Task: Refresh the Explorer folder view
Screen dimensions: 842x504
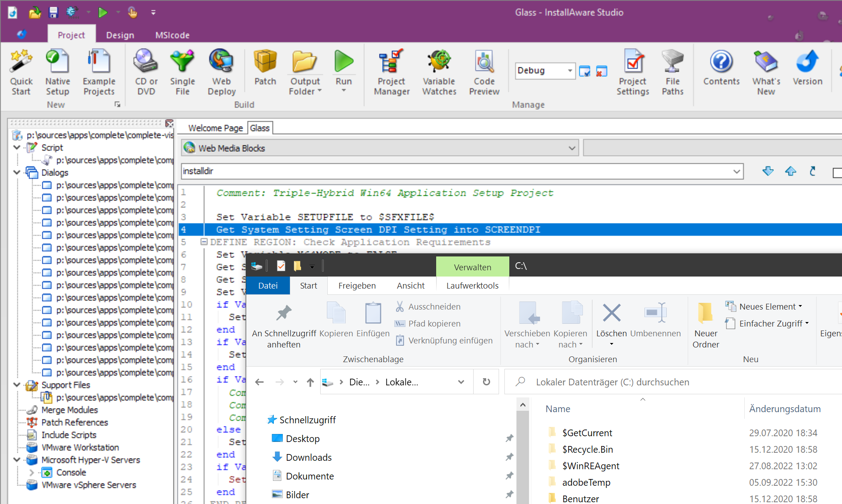Action: 486,382
